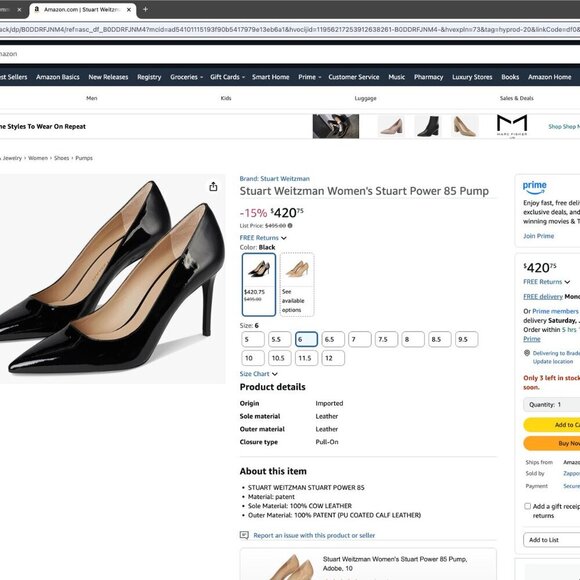The width and height of the screenshot is (580, 580).
Task: Select shoe size 8.5
Action: click(440, 339)
